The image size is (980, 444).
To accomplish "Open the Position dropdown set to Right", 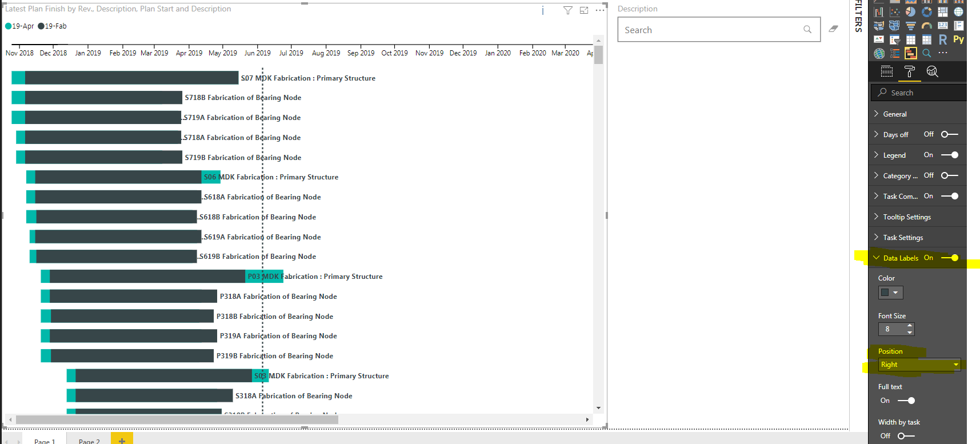I will tap(919, 365).
